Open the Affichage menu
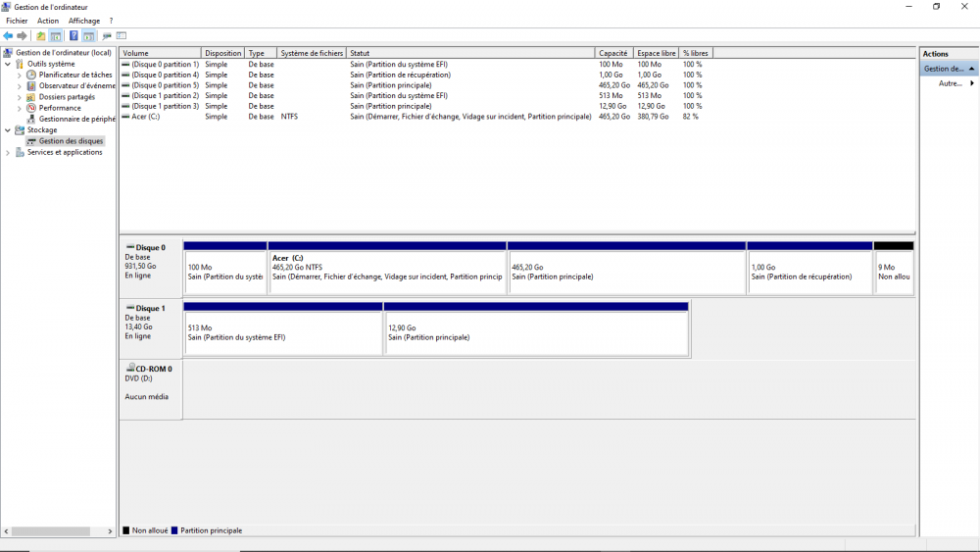 (84, 21)
